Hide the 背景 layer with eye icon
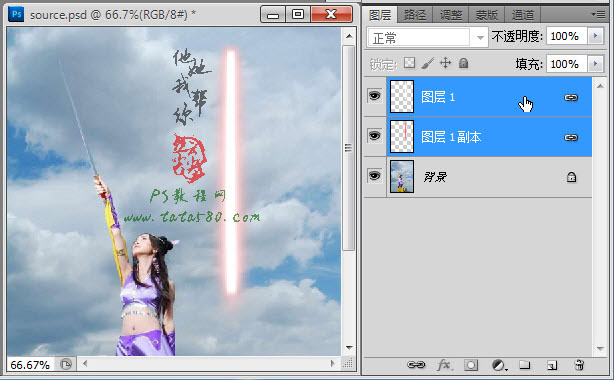 click(375, 176)
